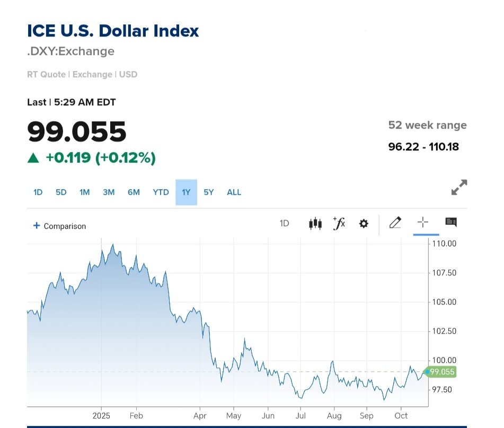Open the chart comments/notes icon
Viewport: 504px width, 428px height.
coord(451,222)
